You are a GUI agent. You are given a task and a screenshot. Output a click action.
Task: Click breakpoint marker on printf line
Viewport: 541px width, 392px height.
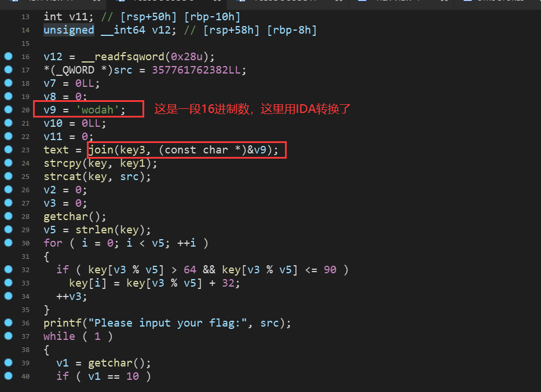(x=8, y=323)
